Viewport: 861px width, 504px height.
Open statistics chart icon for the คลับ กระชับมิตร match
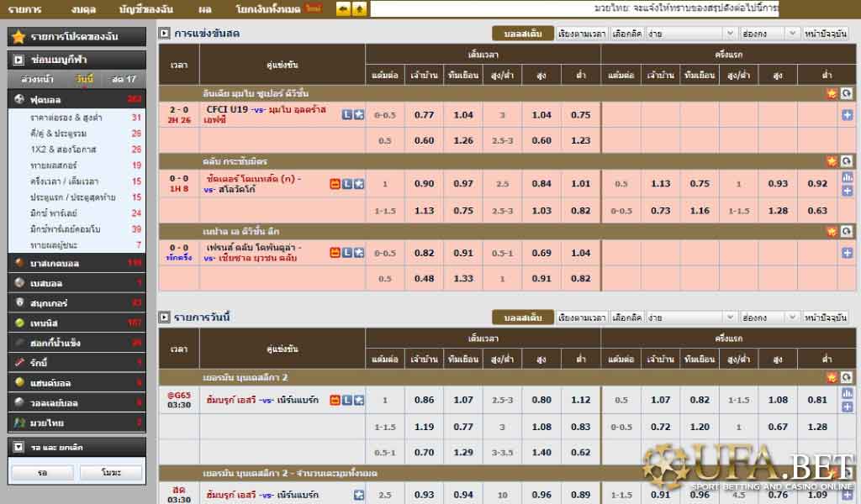847,177
